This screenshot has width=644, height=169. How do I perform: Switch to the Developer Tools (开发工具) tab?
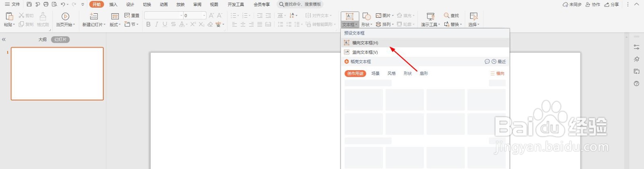click(236, 4)
